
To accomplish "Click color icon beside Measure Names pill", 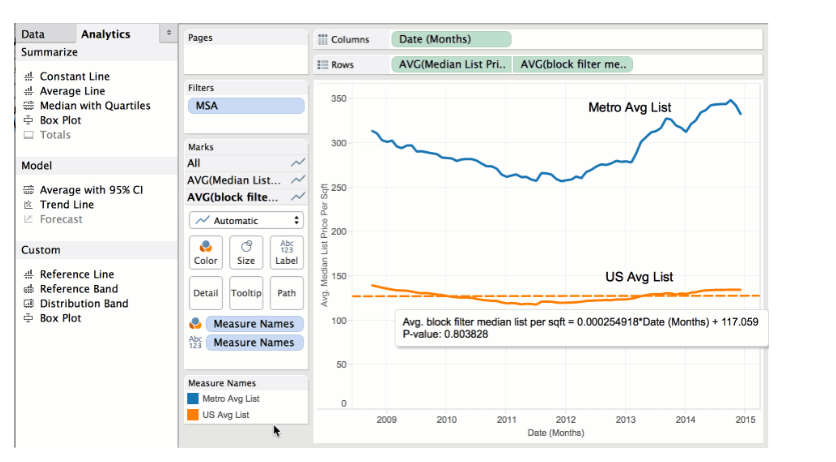I will click(195, 323).
